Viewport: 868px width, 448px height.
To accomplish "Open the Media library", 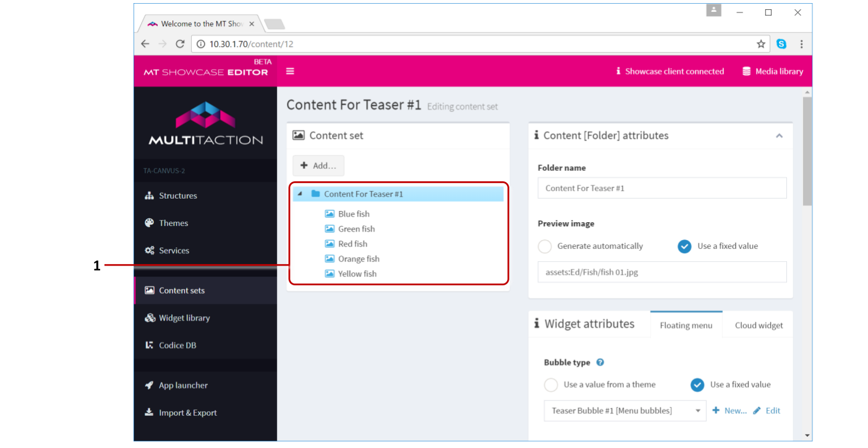I will click(x=773, y=71).
